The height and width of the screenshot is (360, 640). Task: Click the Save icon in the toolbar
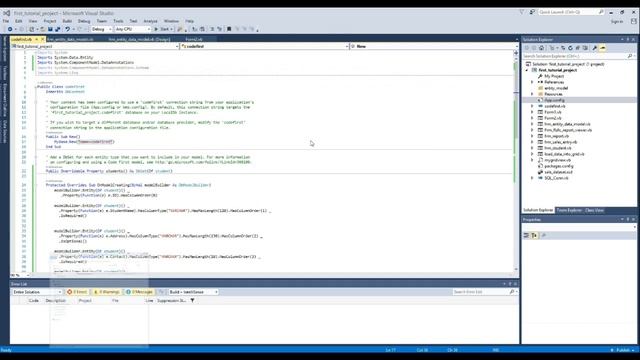click(50, 29)
